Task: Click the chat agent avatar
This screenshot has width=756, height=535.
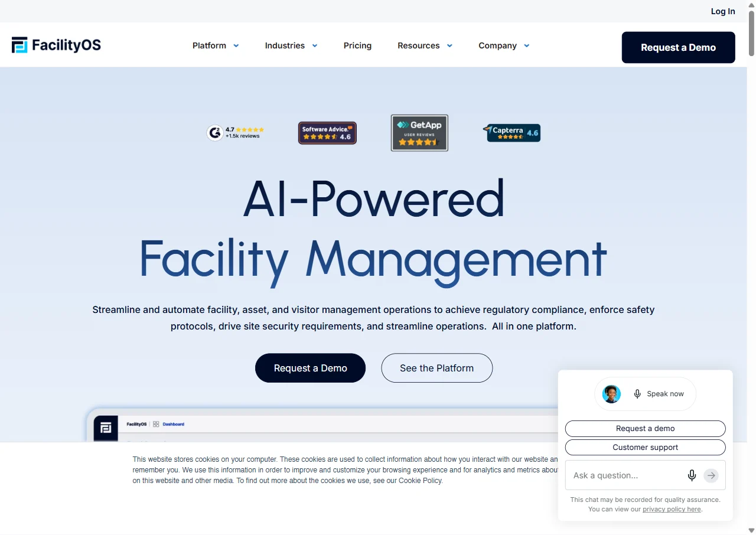Action: 611,394
